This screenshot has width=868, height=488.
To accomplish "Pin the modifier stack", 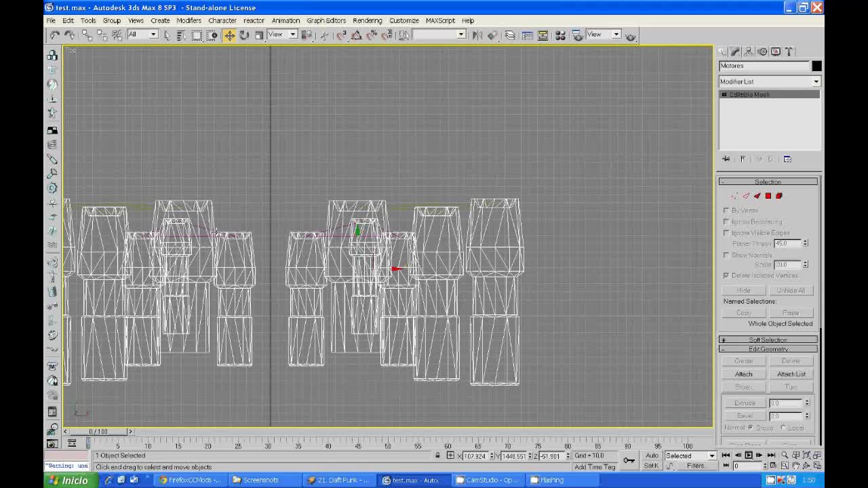I will (x=726, y=159).
